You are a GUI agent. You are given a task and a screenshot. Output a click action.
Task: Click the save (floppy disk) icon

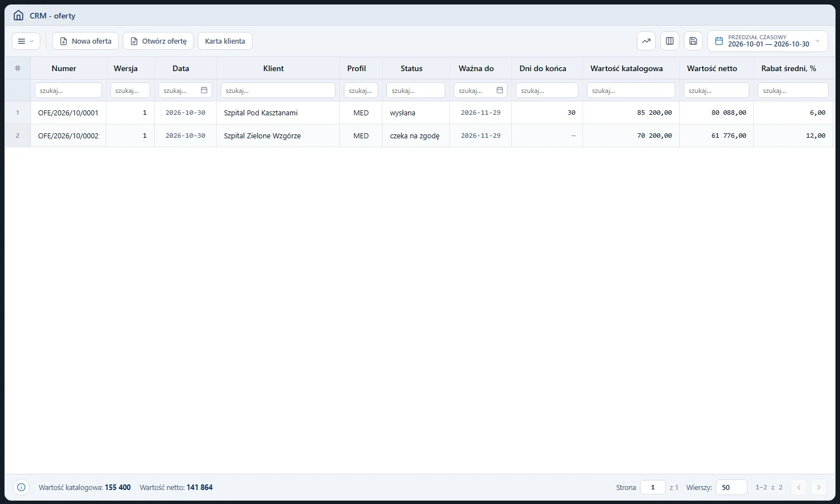pos(693,41)
